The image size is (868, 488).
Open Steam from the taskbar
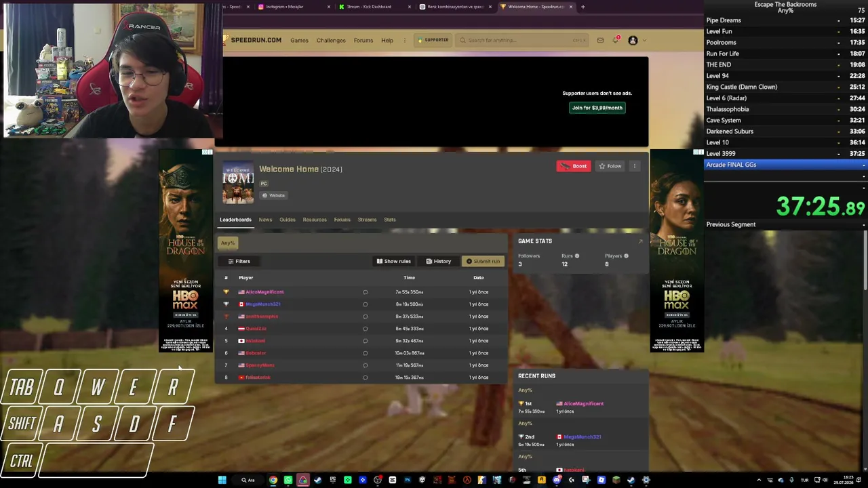tap(318, 480)
